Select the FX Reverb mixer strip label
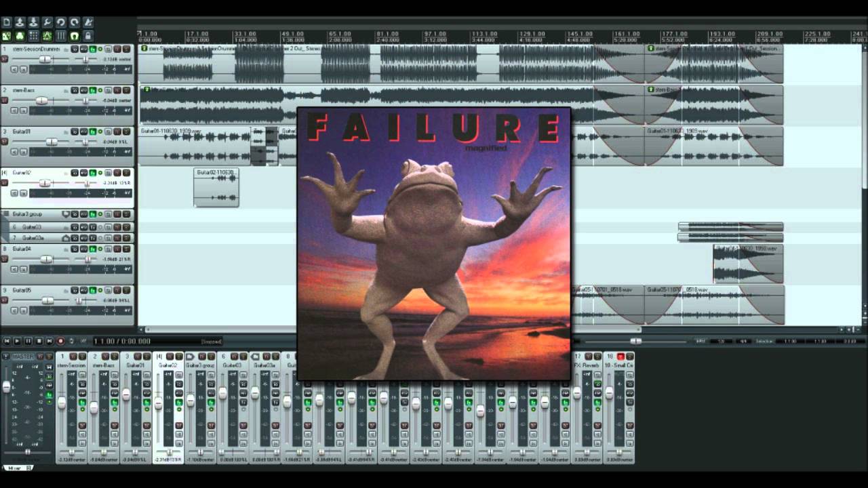Viewport: 868px width, 488px height. 585,365
